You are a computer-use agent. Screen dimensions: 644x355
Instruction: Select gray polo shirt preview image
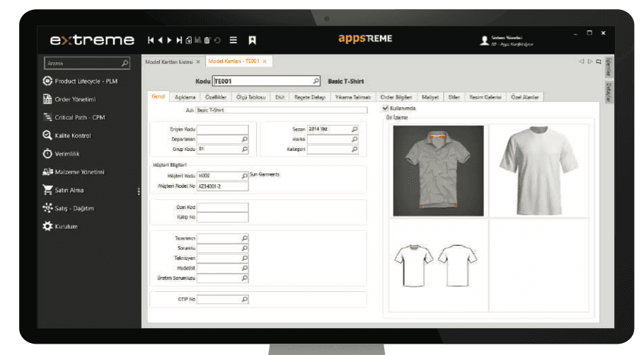tap(438, 171)
